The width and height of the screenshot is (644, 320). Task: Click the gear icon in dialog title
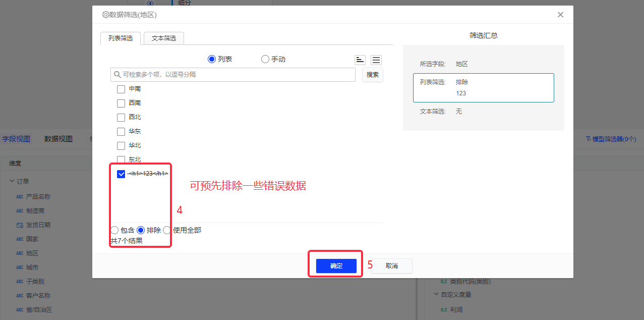(x=105, y=15)
